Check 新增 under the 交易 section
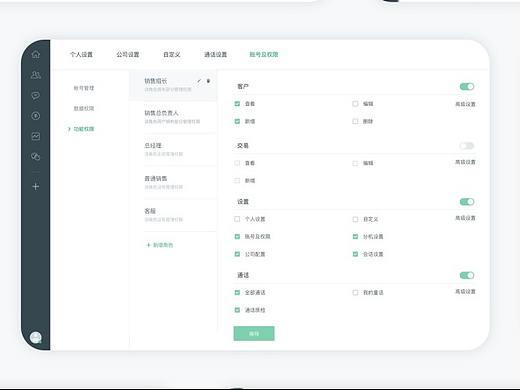Image resolution: width=520 pixels, height=390 pixels. tap(237, 180)
